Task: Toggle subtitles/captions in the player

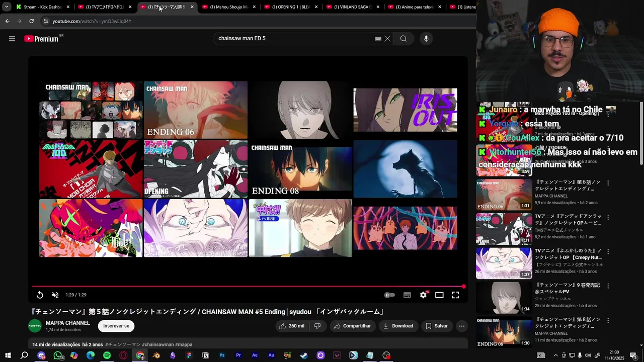Action: point(407,295)
